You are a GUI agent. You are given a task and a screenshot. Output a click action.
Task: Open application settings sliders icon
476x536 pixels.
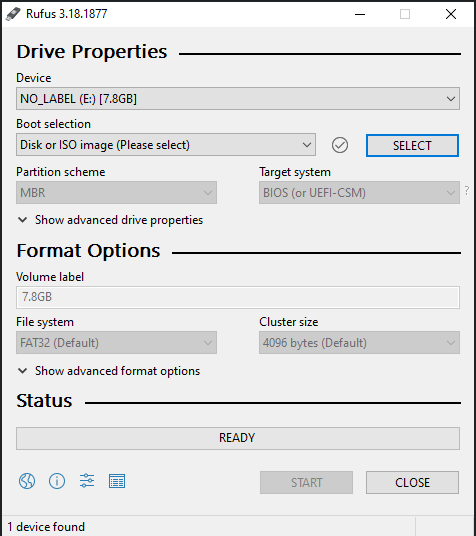pos(87,481)
